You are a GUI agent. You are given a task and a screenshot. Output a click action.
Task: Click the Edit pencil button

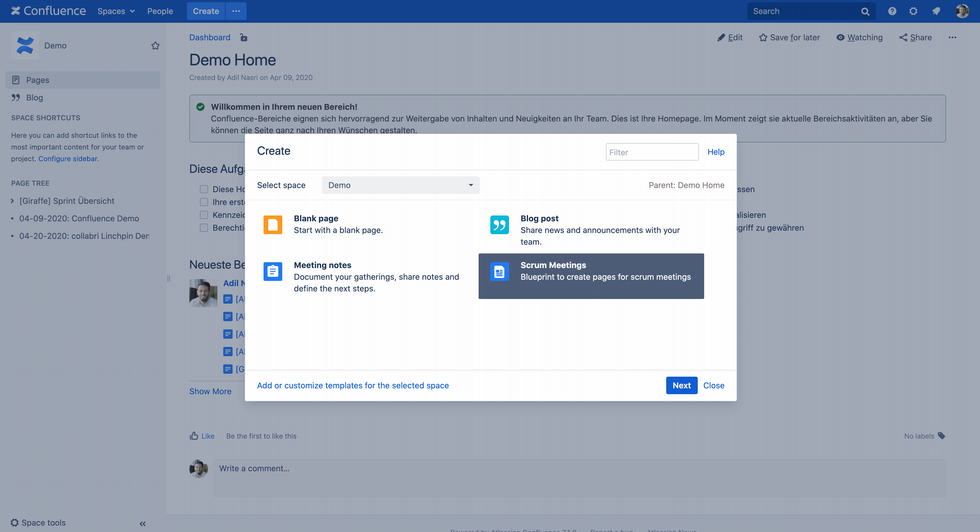tap(730, 37)
